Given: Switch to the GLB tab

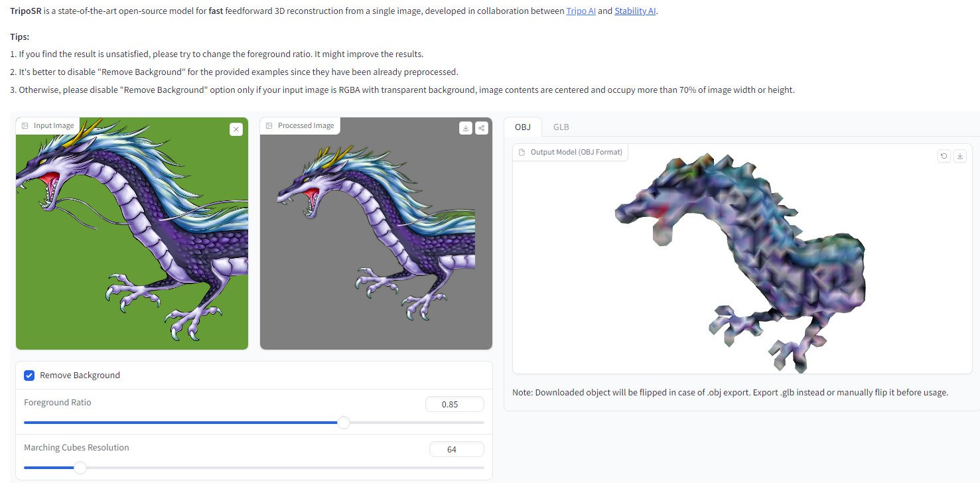Looking at the screenshot, I should pos(561,127).
